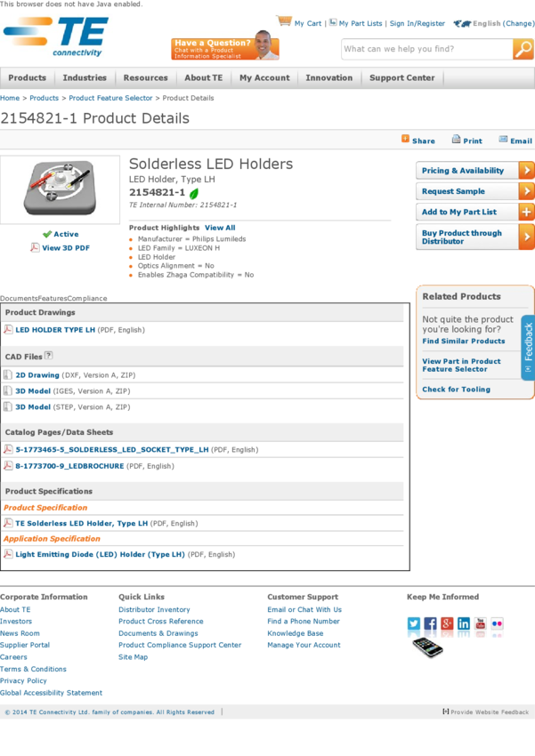Click the My Part Lists icon
Screen dimensions: 535x756
[333, 22]
